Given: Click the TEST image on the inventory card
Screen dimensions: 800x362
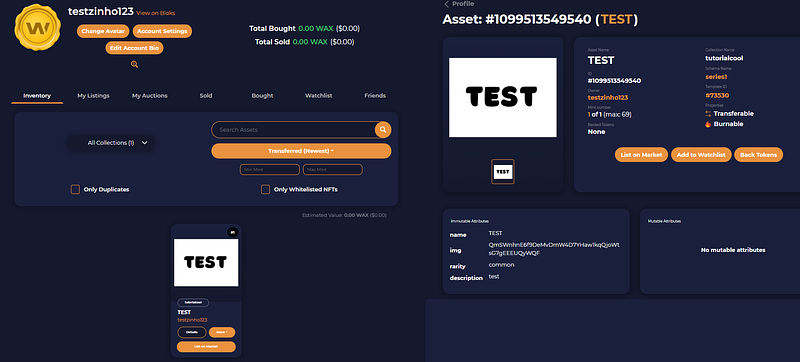Looking at the screenshot, I should [206, 263].
